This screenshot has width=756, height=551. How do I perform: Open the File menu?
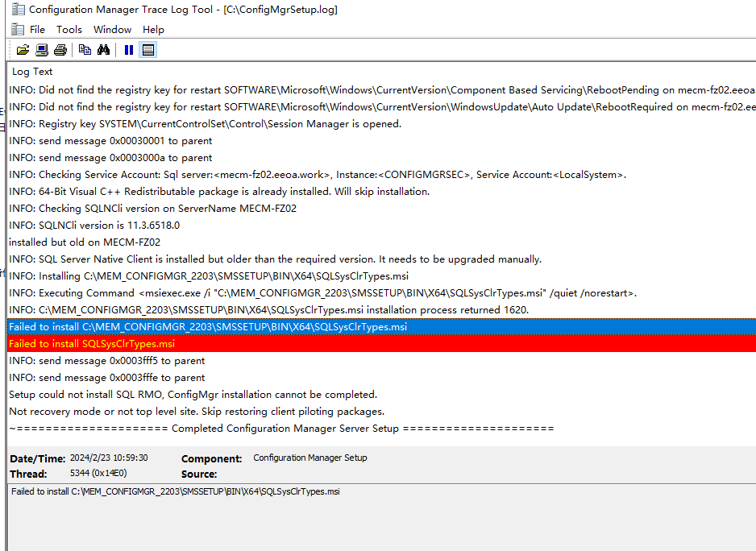(x=38, y=29)
